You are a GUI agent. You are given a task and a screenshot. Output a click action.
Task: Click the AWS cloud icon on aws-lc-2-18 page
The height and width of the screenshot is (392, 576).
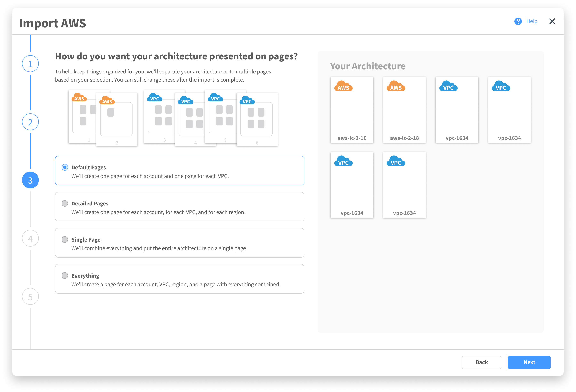coord(396,87)
